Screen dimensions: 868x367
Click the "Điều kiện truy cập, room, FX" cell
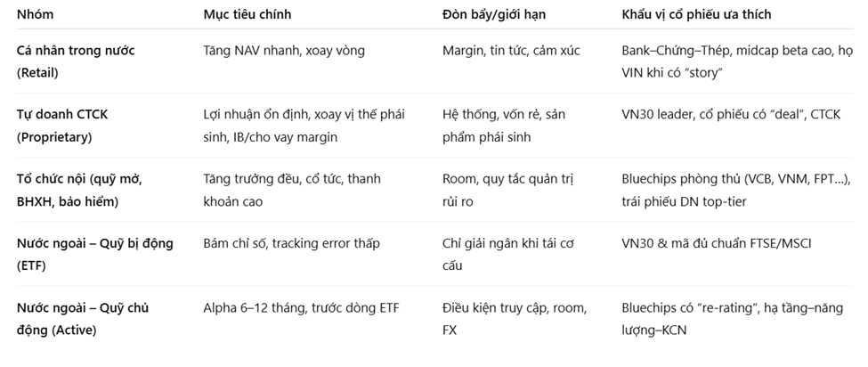[514, 319]
